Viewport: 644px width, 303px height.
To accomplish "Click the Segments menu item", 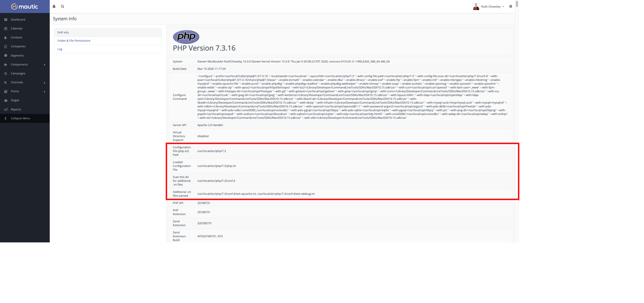I will (x=17, y=55).
